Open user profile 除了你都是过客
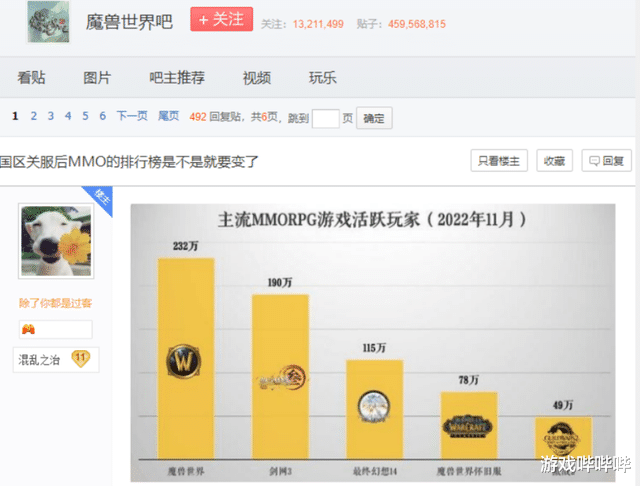This screenshot has width=640, height=486. coord(55,303)
